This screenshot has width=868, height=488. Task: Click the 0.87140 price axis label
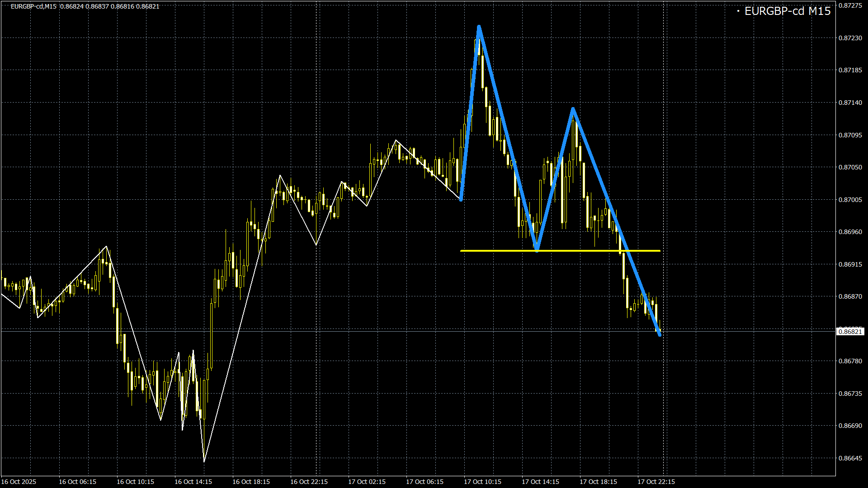click(850, 103)
